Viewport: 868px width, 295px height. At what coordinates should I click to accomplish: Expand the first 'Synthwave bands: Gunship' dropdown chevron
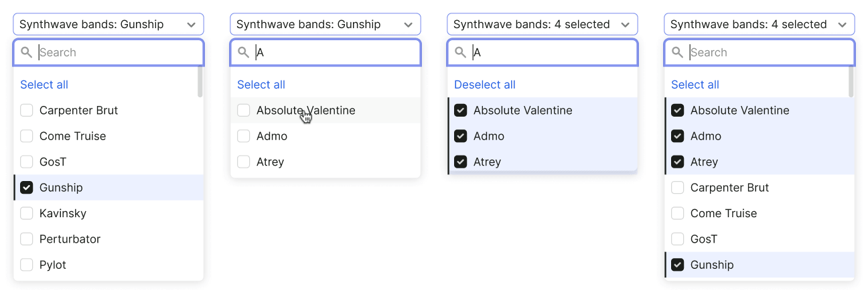click(x=191, y=25)
